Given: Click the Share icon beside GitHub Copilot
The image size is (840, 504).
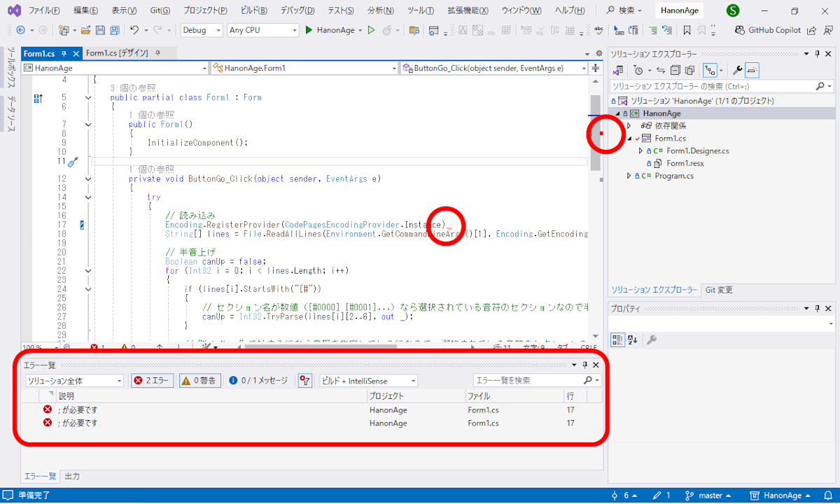Looking at the screenshot, I should 811,30.
